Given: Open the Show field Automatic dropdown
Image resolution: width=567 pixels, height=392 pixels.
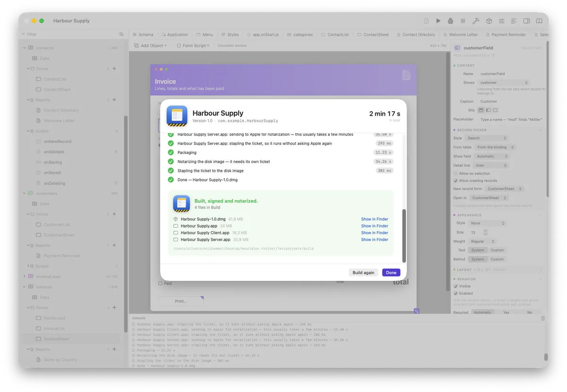Looking at the screenshot, I should tap(492, 156).
